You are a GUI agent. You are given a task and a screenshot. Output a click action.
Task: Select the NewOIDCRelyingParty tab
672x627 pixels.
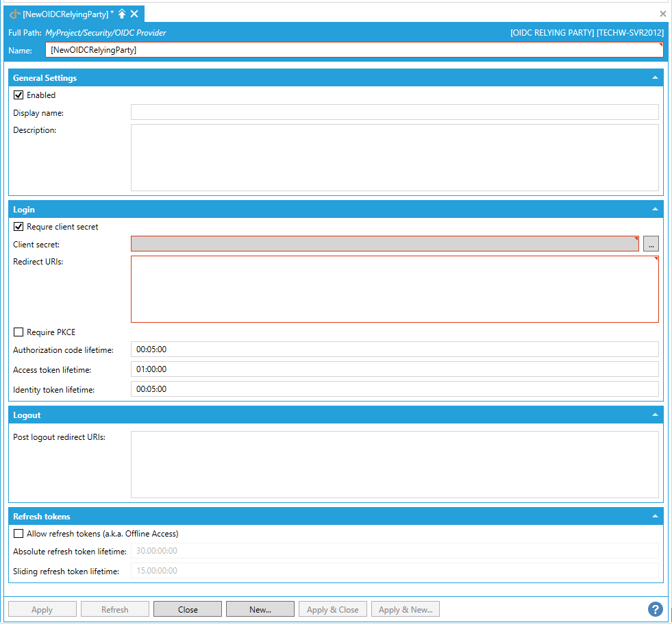tap(65, 14)
